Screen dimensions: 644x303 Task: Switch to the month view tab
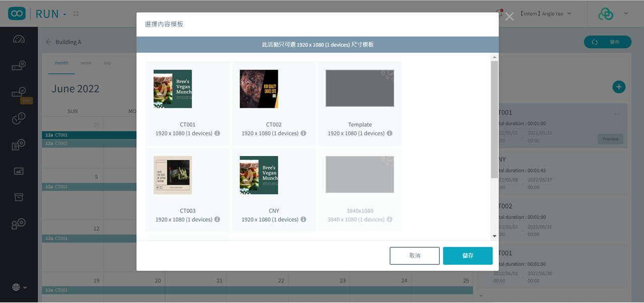tap(61, 63)
